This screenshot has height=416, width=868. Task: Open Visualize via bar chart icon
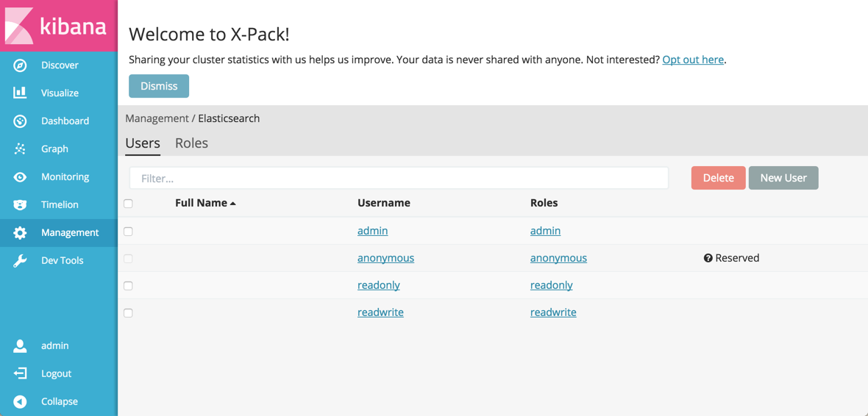coord(20,93)
